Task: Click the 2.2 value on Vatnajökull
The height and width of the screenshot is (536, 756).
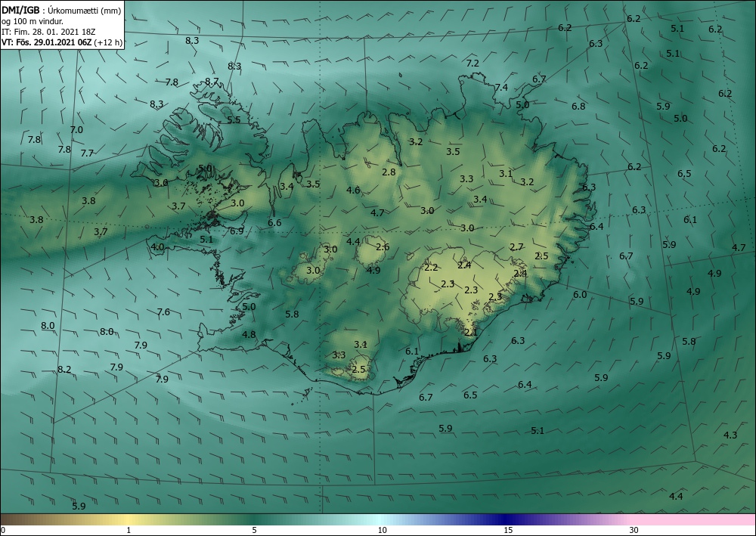Action: (431, 268)
